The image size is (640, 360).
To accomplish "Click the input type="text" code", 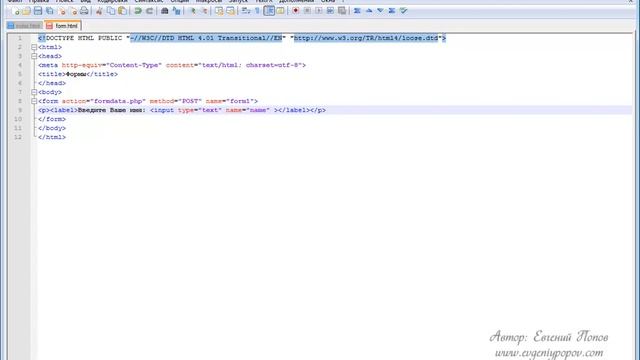I will [x=186, y=110].
